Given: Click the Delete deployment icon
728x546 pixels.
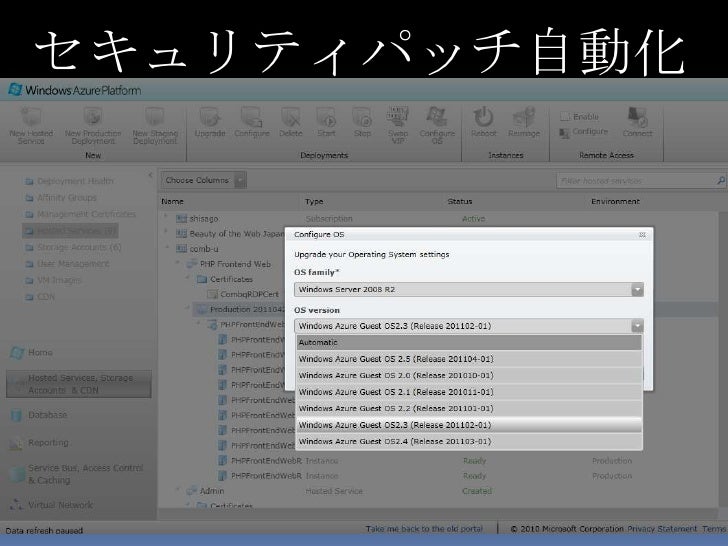Looking at the screenshot, I should tap(291, 117).
